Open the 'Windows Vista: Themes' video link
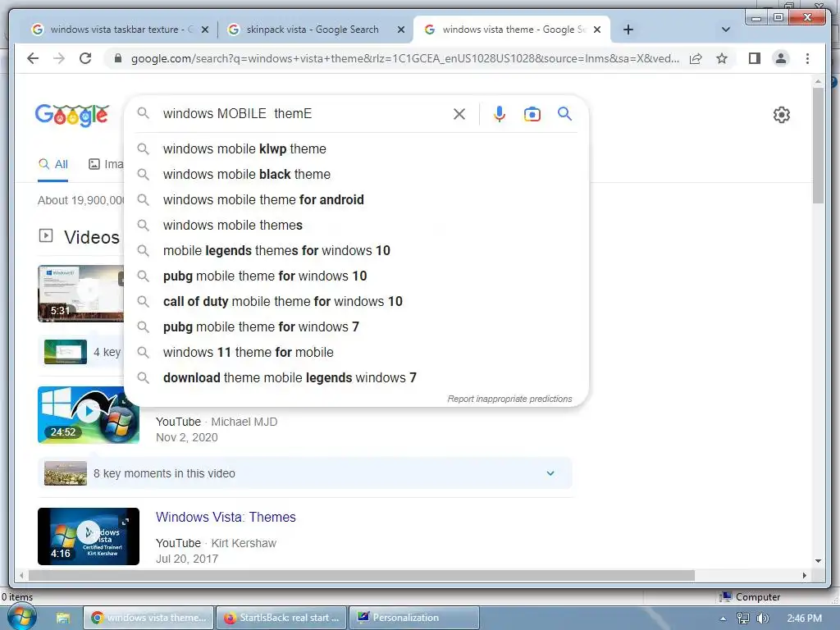 tap(226, 517)
